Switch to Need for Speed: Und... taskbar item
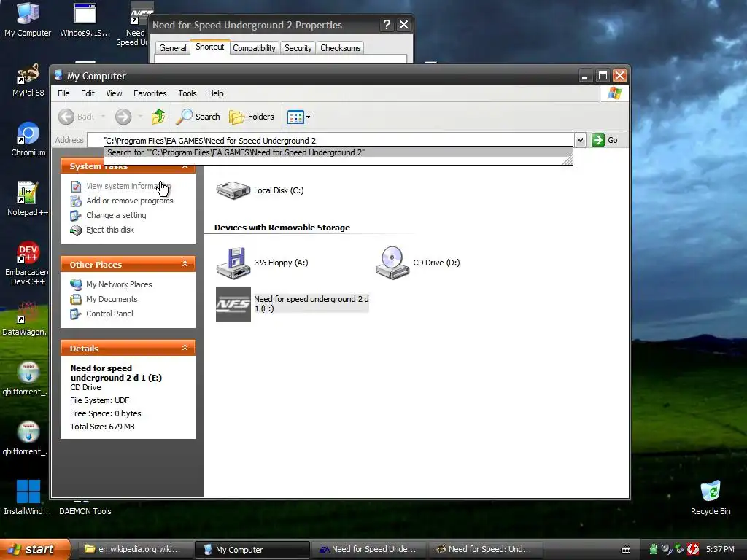The width and height of the screenshot is (747, 560). [485, 550]
